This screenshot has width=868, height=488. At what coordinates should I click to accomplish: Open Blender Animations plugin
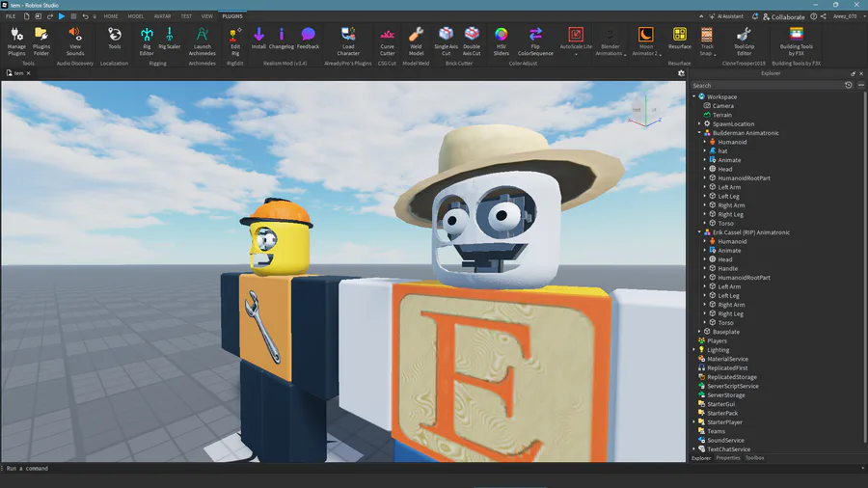(610, 41)
